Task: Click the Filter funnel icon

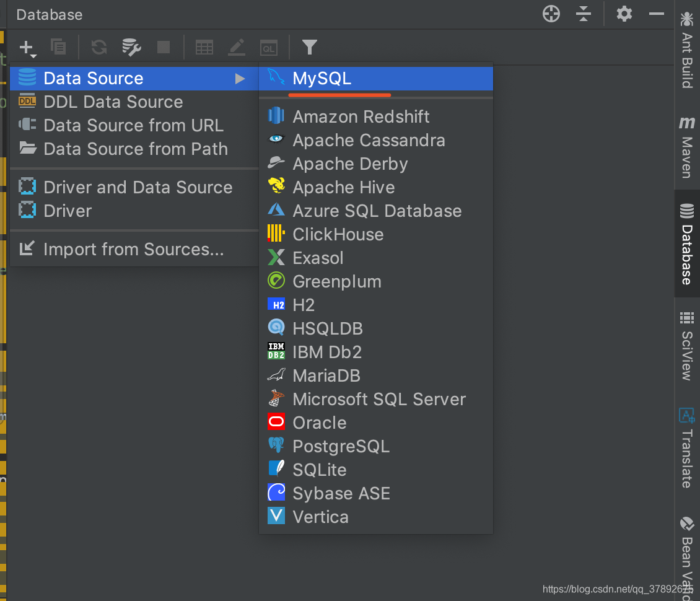Action: point(309,47)
